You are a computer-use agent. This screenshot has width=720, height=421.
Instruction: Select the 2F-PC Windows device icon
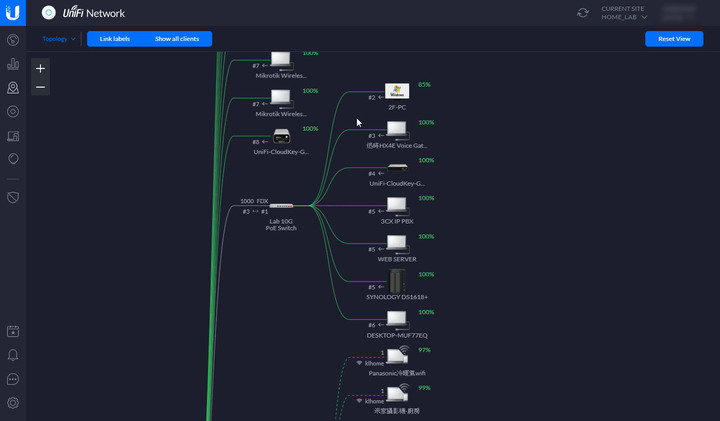click(397, 91)
